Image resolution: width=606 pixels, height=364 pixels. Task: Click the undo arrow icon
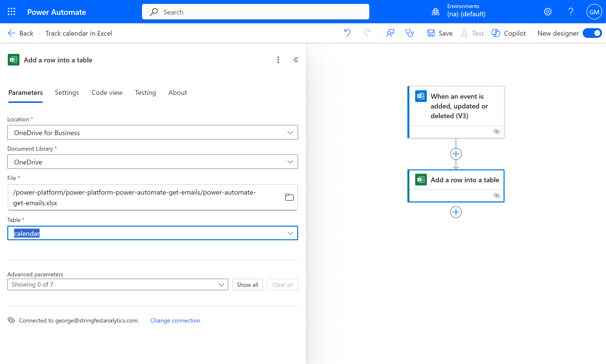[x=347, y=33]
